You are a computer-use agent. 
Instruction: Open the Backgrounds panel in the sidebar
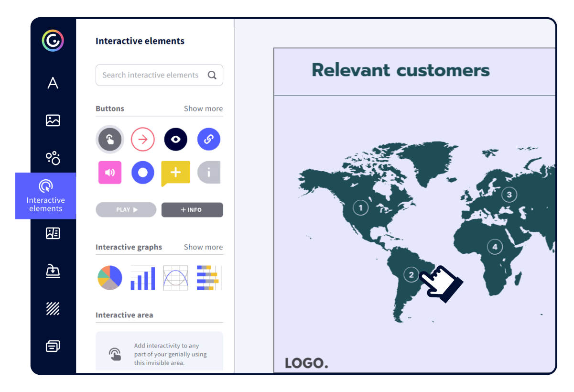tap(53, 309)
